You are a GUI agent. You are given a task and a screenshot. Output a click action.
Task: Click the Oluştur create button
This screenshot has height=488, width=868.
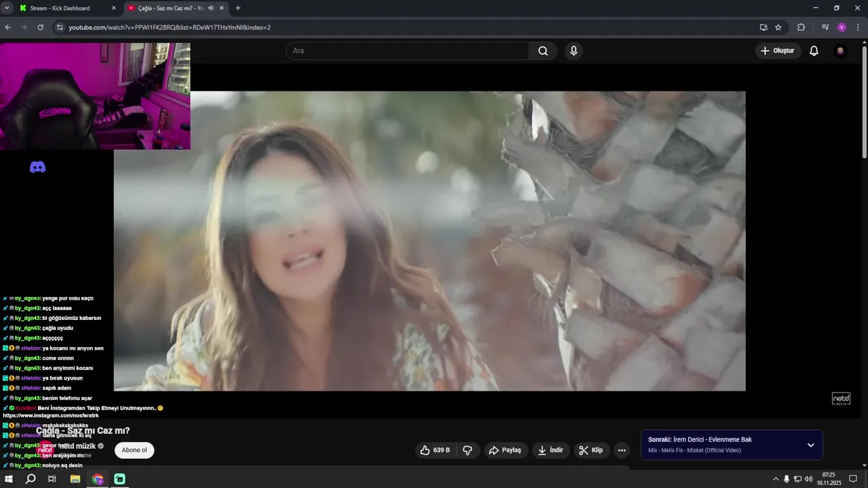coord(778,51)
